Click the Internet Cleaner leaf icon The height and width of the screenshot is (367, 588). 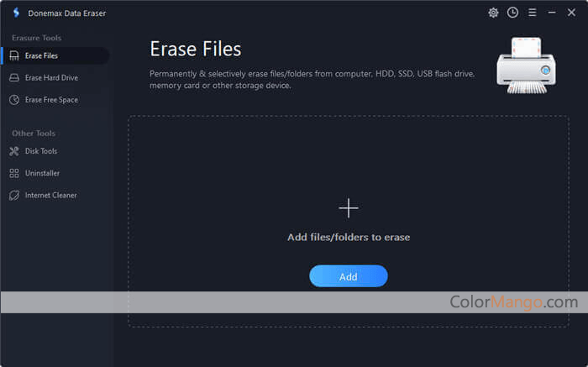tap(14, 195)
